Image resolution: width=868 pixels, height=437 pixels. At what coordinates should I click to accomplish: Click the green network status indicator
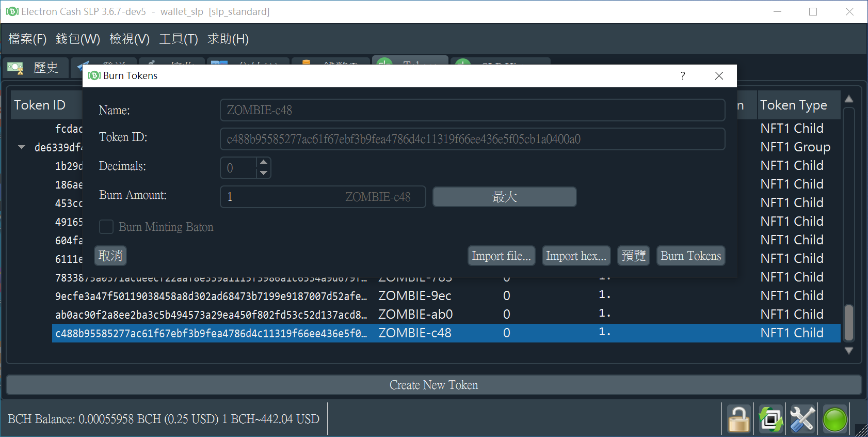[x=835, y=419]
